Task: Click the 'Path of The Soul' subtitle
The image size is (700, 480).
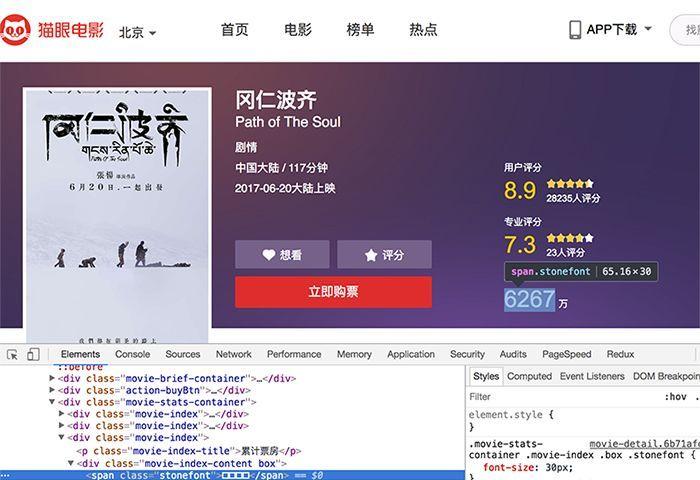Action: (288, 121)
